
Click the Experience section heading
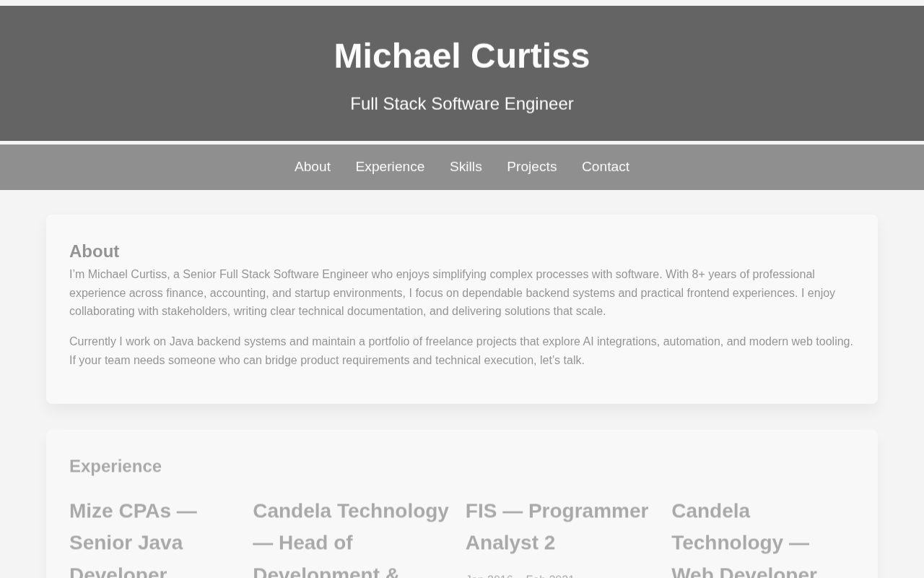click(x=115, y=466)
